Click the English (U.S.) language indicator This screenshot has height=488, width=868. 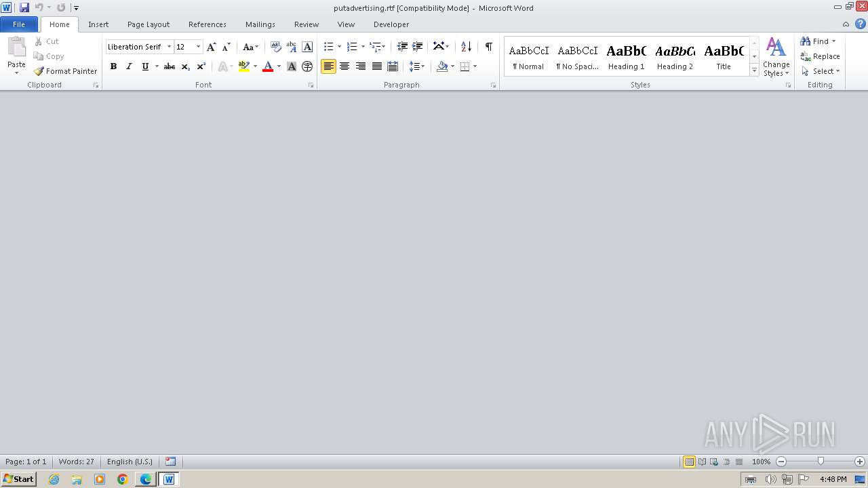pos(130,462)
